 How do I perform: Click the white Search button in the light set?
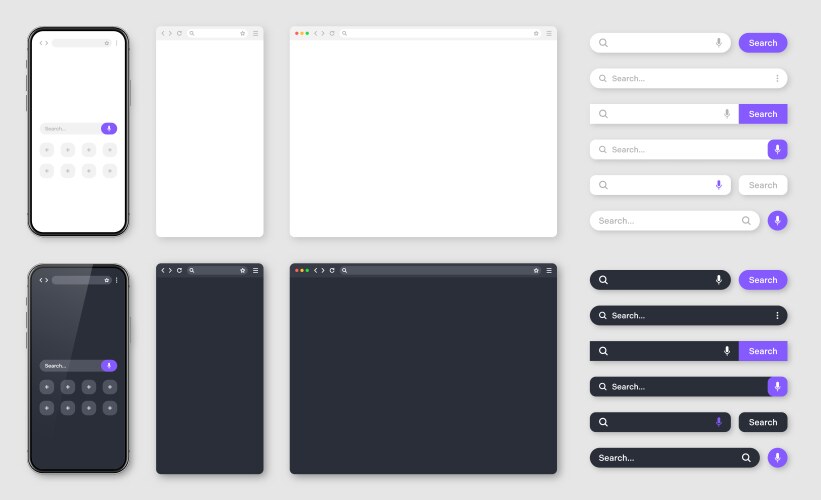click(762, 185)
